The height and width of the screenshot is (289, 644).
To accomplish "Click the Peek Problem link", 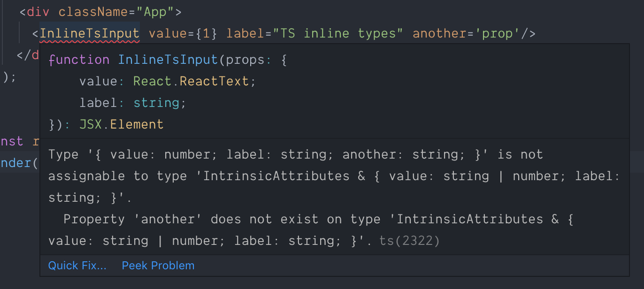I will click(158, 266).
